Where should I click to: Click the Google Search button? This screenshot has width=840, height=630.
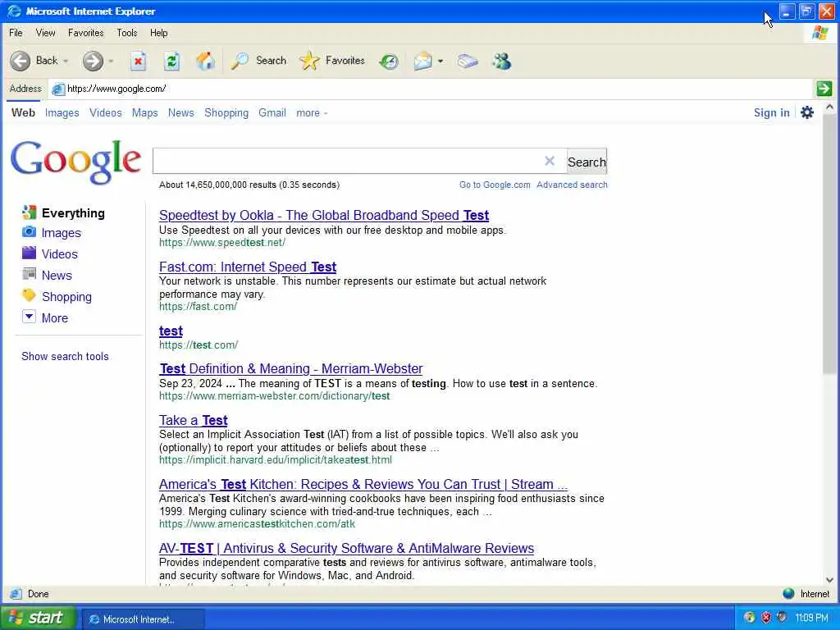(x=587, y=162)
